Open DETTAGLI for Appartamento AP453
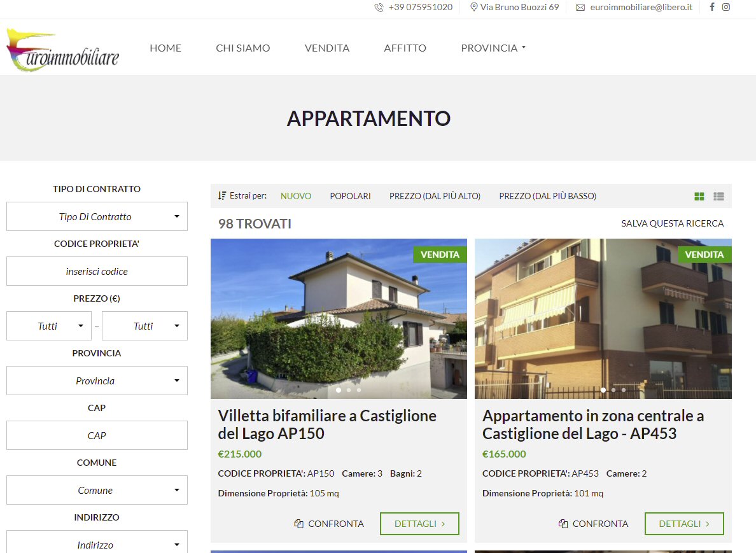 (x=684, y=524)
